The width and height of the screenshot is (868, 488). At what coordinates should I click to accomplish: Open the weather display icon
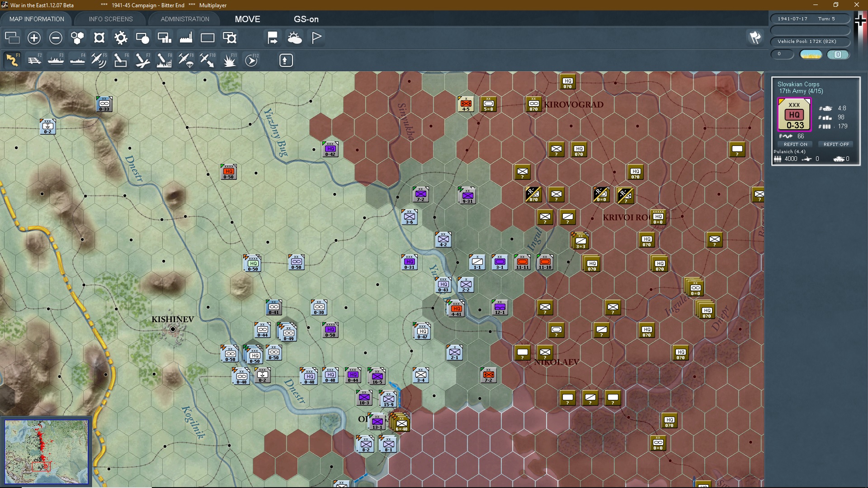pos(295,38)
